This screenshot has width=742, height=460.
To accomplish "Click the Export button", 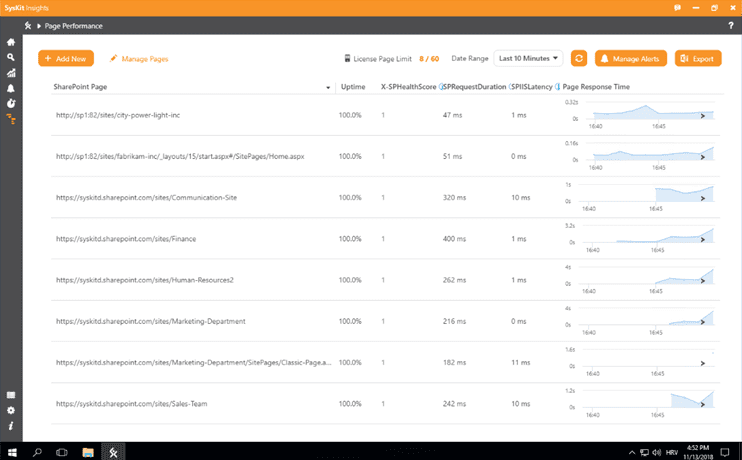I will tap(698, 59).
